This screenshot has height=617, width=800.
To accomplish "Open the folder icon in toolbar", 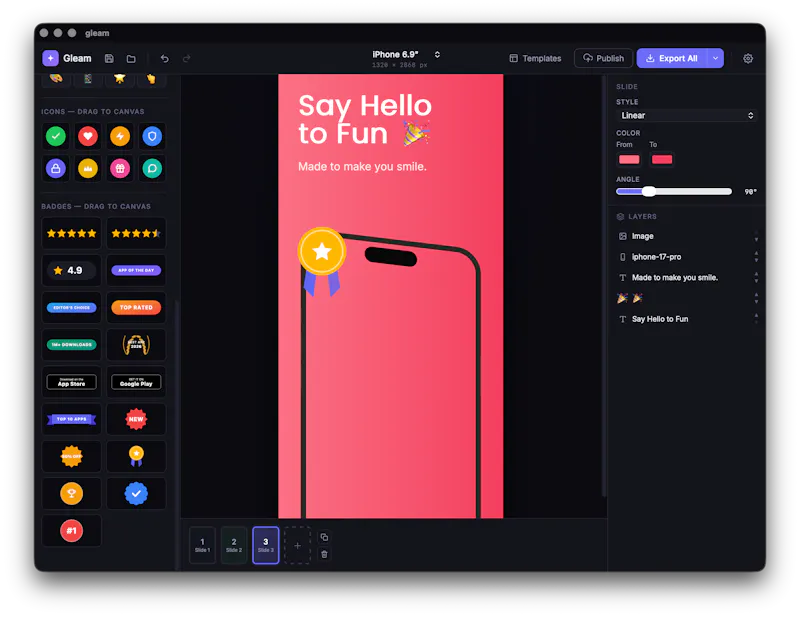I will tap(131, 59).
